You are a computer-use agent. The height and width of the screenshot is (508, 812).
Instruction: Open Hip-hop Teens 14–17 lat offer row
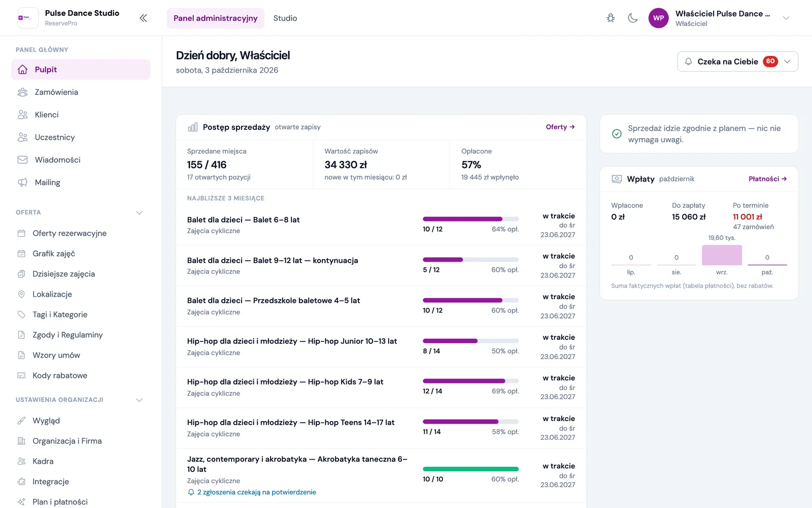(x=381, y=428)
